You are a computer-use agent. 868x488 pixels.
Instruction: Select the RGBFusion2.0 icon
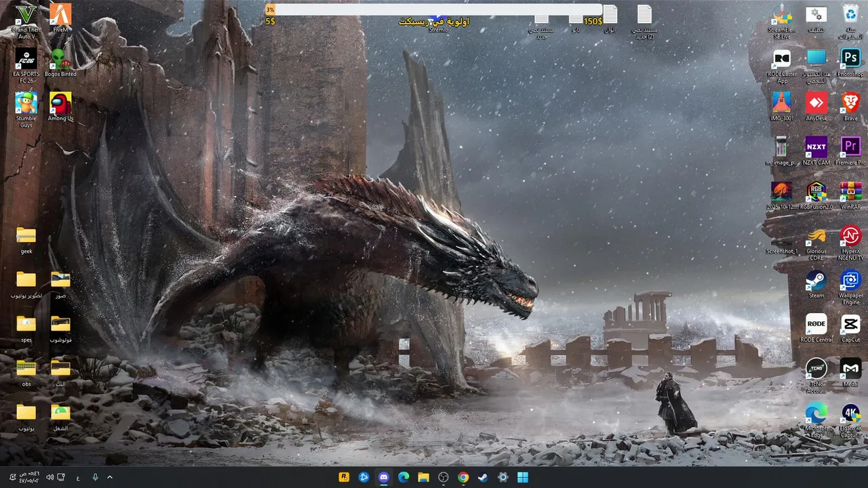816,195
